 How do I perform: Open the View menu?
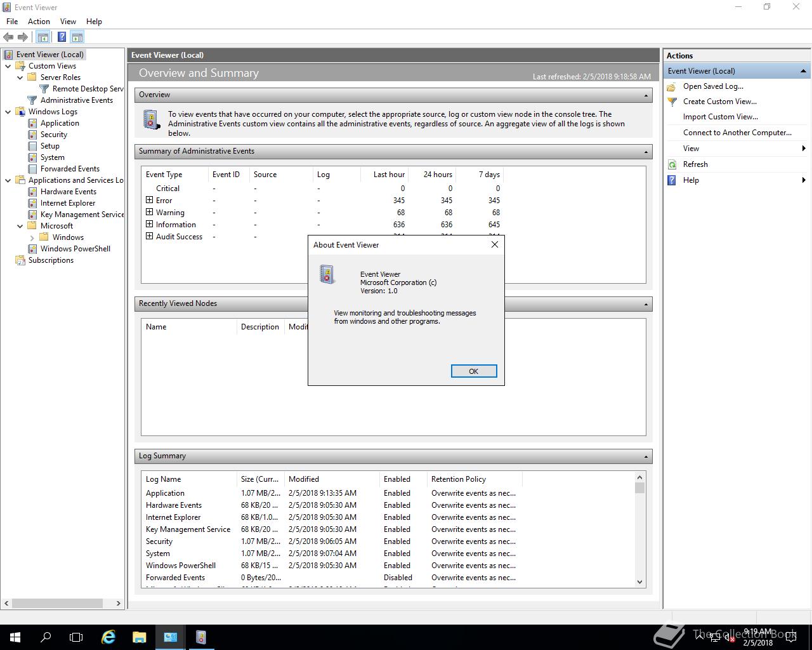click(68, 22)
